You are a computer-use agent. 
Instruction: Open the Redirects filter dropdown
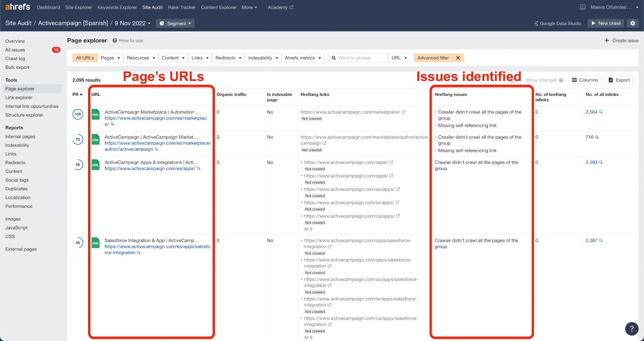click(x=228, y=58)
